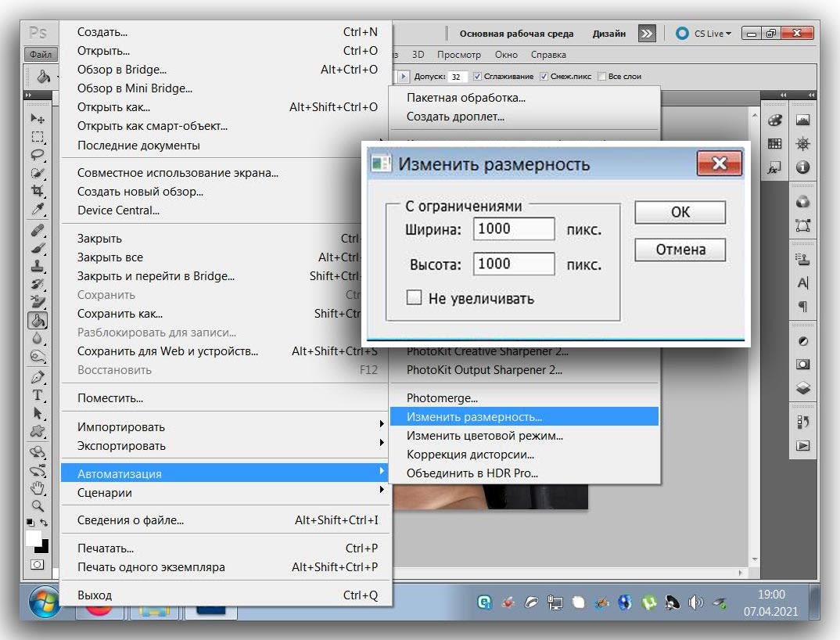Viewport: 840px width, 640px height.
Task: Select the Hand tool
Action: (x=37, y=488)
